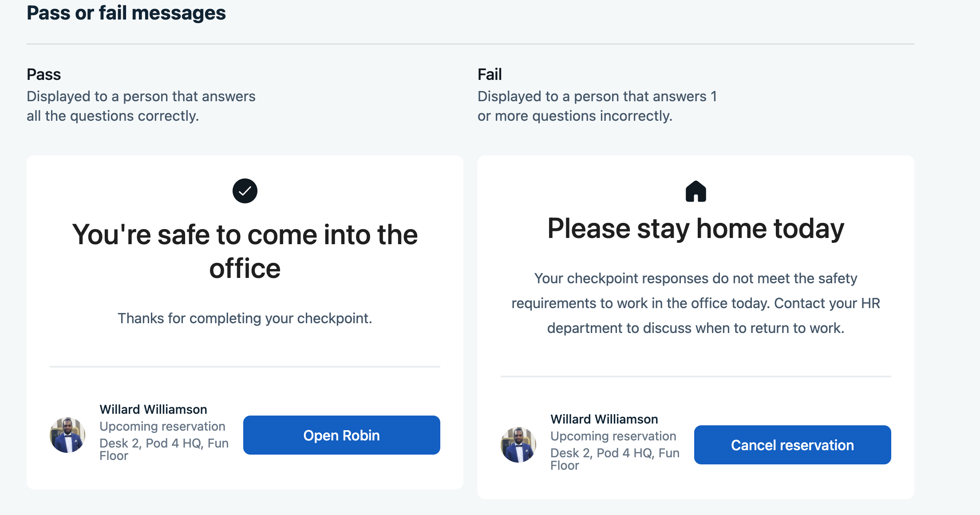Click the Pass section label
980x515 pixels.
[43, 74]
